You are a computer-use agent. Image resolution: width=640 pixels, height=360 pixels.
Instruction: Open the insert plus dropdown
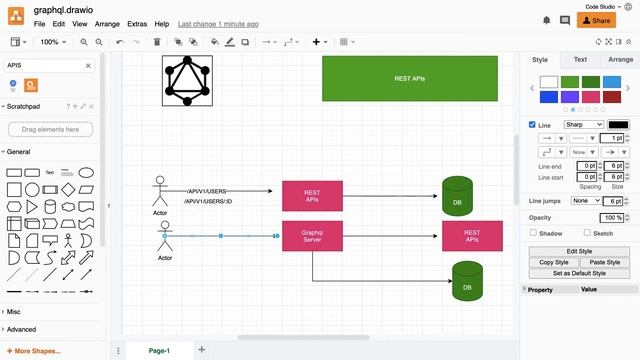click(320, 42)
